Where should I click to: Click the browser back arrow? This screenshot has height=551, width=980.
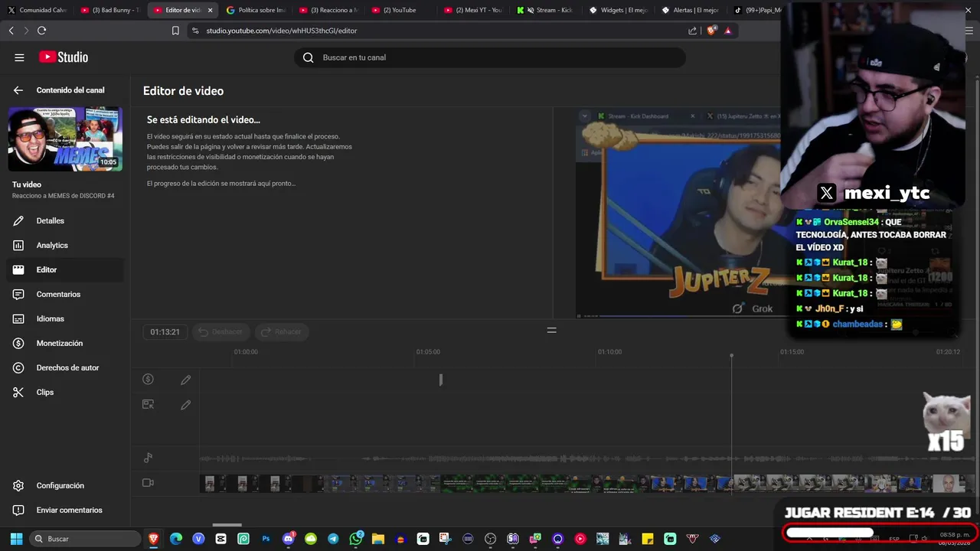pyautogui.click(x=11, y=31)
